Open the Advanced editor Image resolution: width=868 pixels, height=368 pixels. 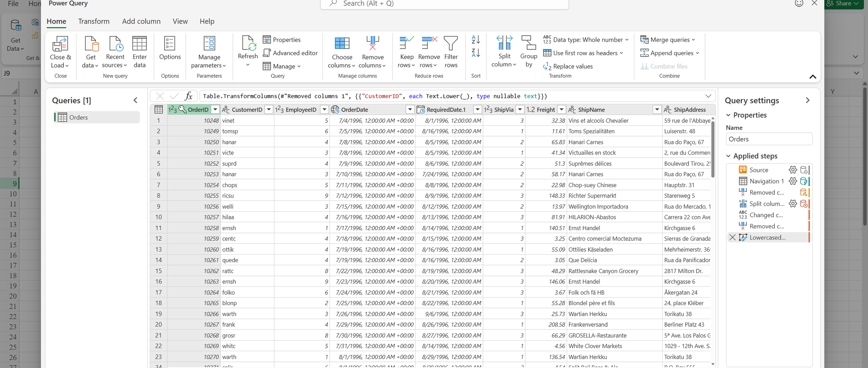pos(290,53)
